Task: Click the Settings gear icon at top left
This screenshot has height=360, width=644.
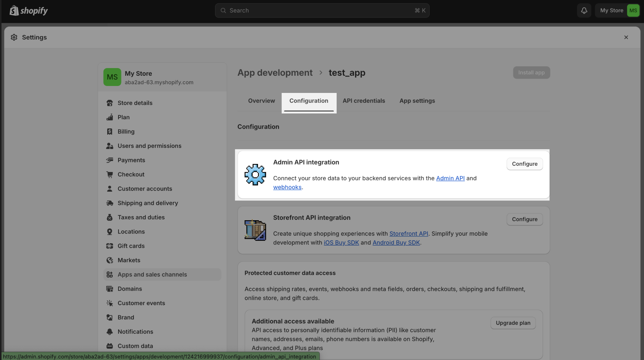Action: click(x=14, y=37)
